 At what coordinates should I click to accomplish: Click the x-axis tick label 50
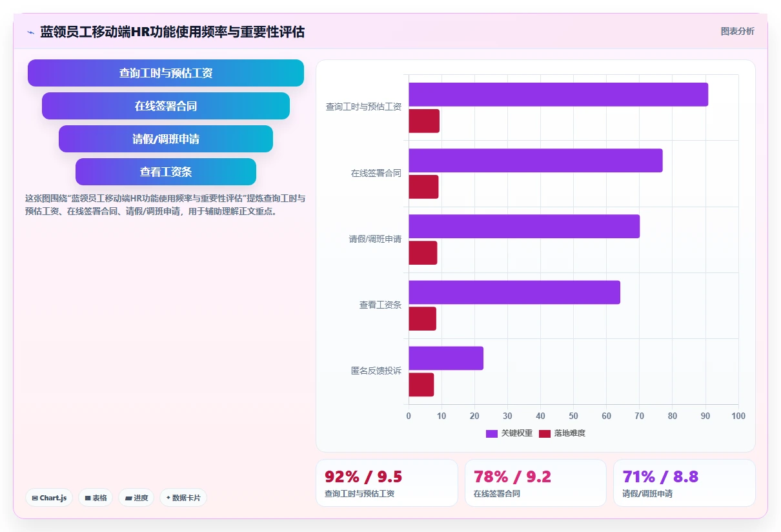point(573,416)
